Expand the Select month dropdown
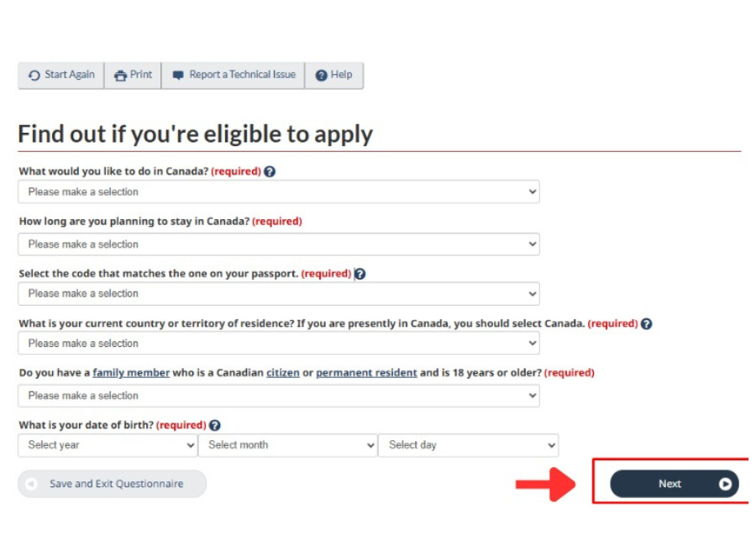 tap(288, 445)
